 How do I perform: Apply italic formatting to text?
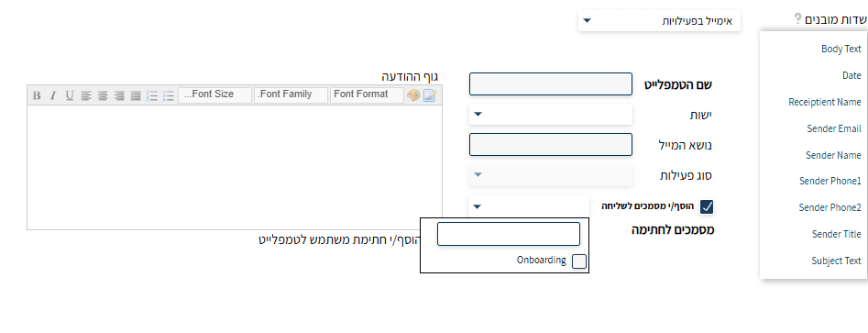pos(53,95)
